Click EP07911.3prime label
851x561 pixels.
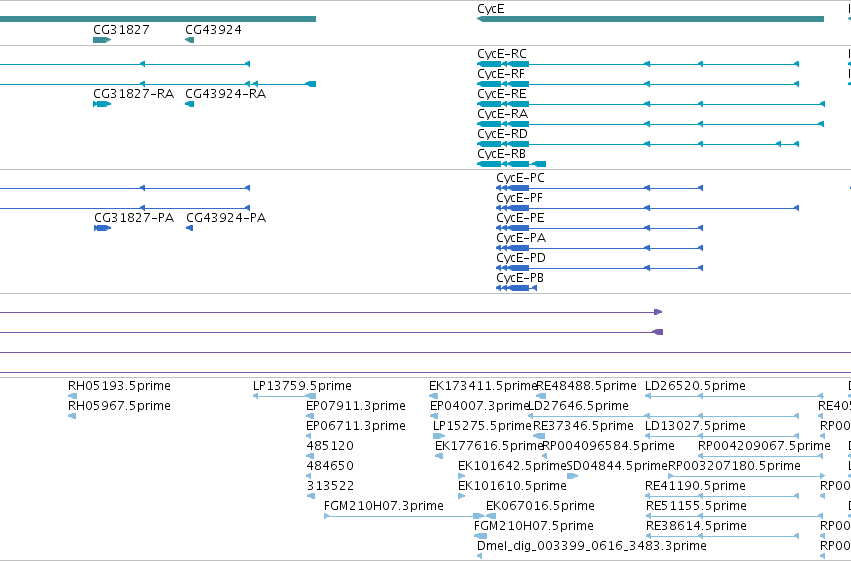(x=356, y=406)
